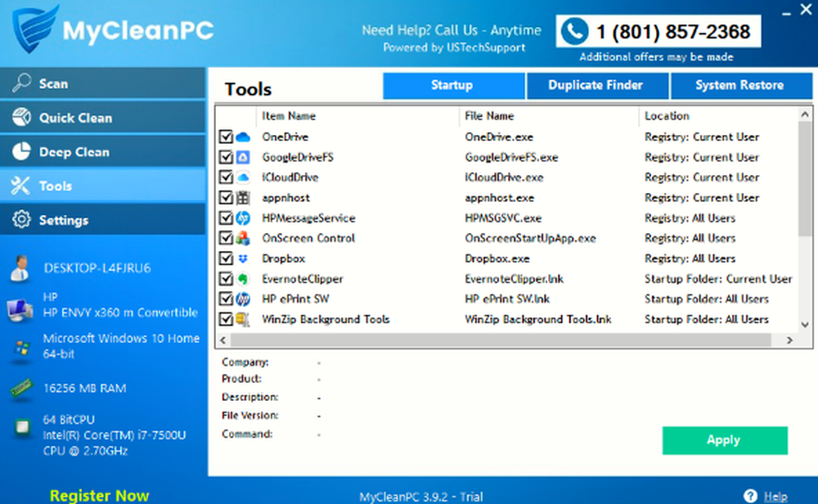Viewport: 818px width, 504px height.
Task: Uncheck the Dropbox startup checkbox
Action: point(226,259)
